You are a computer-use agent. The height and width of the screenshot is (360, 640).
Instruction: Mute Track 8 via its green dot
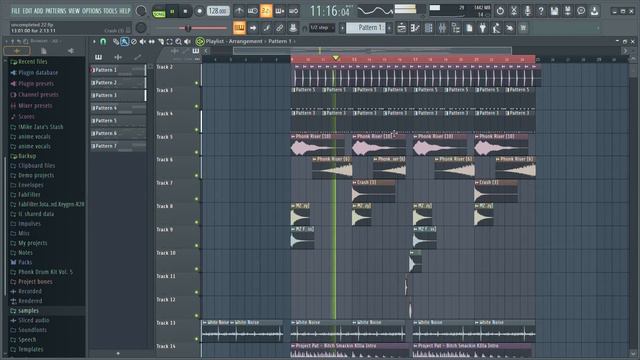click(197, 222)
